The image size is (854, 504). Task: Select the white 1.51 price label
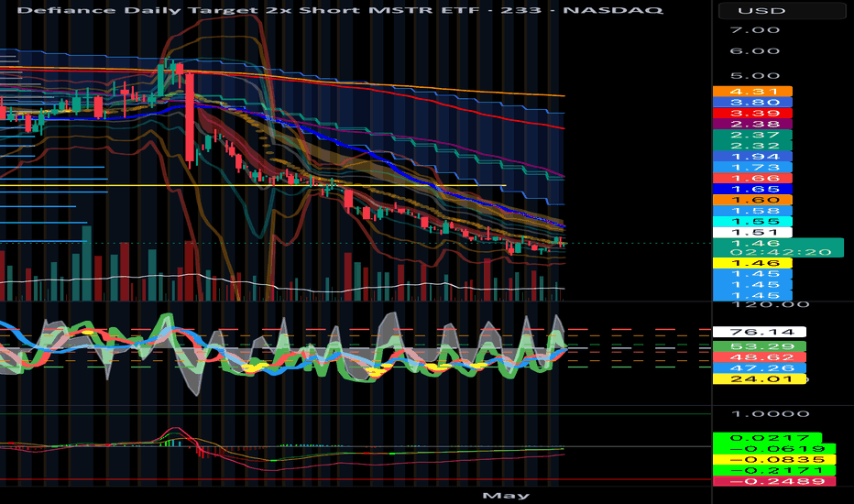coord(752,233)
